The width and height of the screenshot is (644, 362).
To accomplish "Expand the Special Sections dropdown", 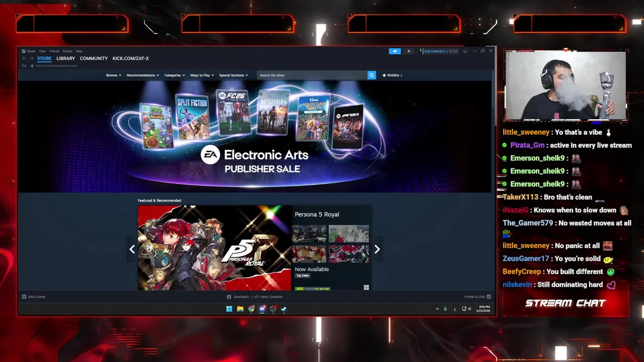I will tap(233, 75).
